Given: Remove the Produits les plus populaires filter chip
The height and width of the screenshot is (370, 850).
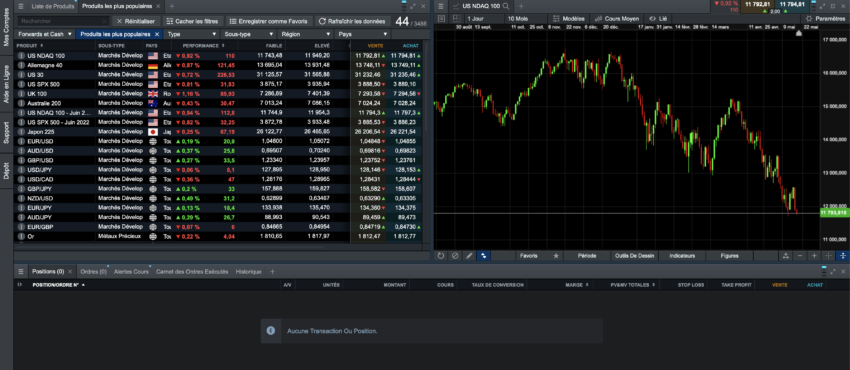Looking at the screenshot, I should click(x=157, y=34).
